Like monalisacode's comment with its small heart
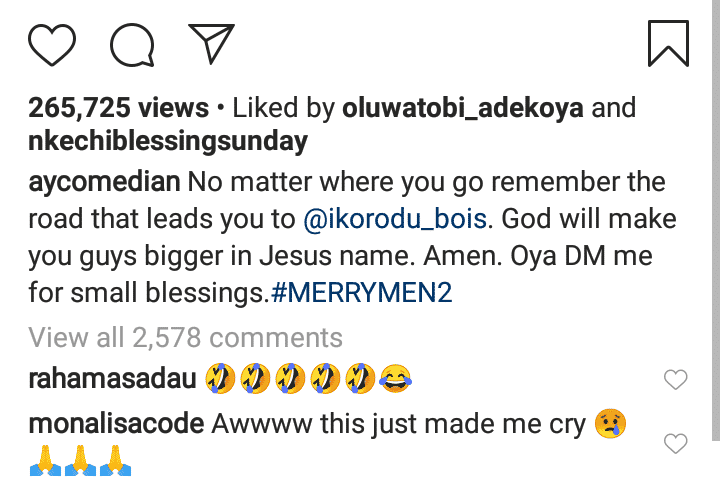 coord(675,443)
